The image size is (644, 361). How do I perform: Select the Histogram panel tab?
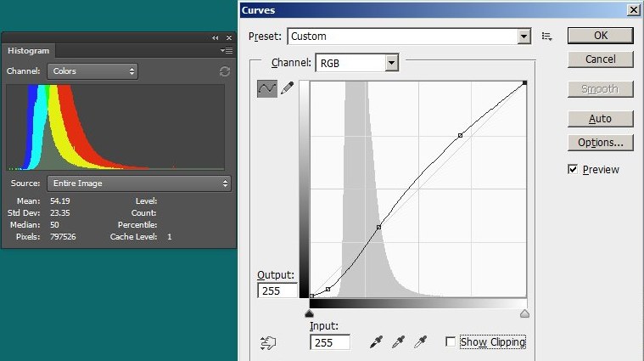click(x=29, y=51)
